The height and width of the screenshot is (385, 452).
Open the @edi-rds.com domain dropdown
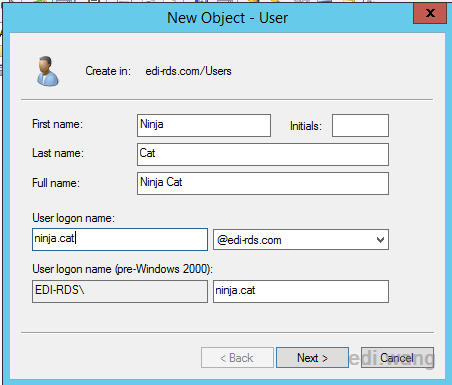coord(301,239)
